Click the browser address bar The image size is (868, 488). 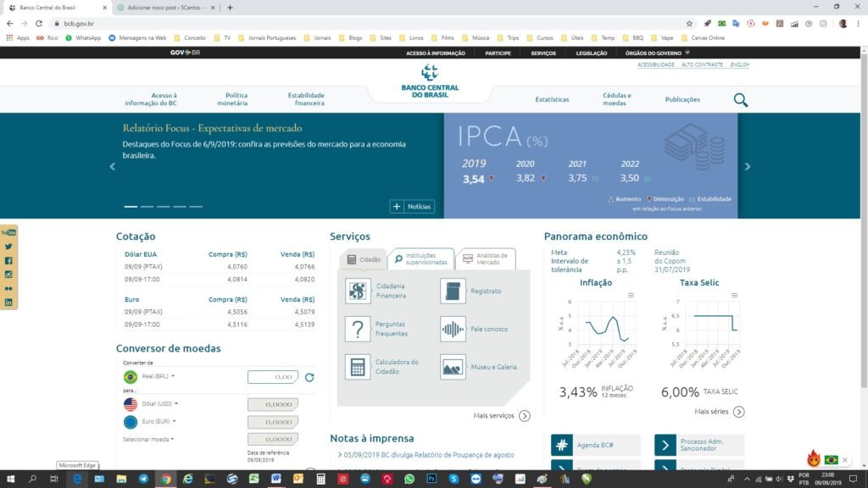[x=368, y=24]
